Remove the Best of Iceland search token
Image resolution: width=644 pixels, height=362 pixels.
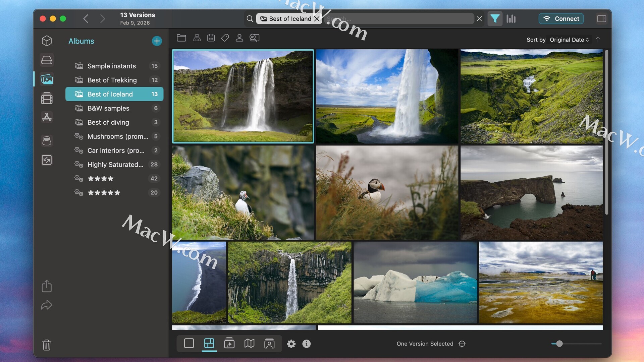[317, 19]
